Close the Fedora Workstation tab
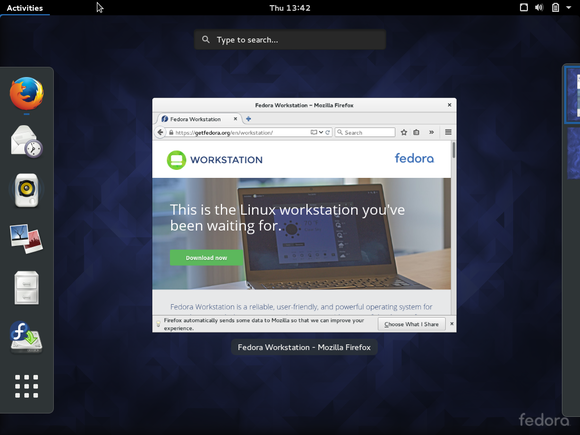Viewport: 580px width, 435px height. click(x=235, y=119)
